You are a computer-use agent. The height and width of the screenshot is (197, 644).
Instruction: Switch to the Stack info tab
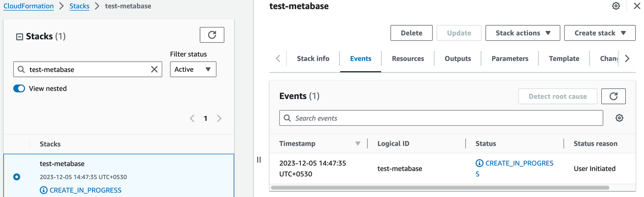pyautogui.click(x=313, y=58)
